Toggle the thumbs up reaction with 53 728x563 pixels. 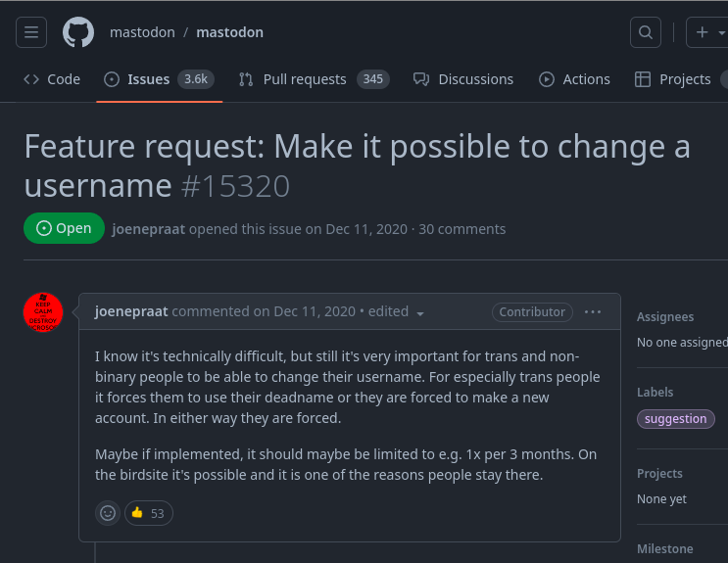pyautogui.click(x=148, y=512)
